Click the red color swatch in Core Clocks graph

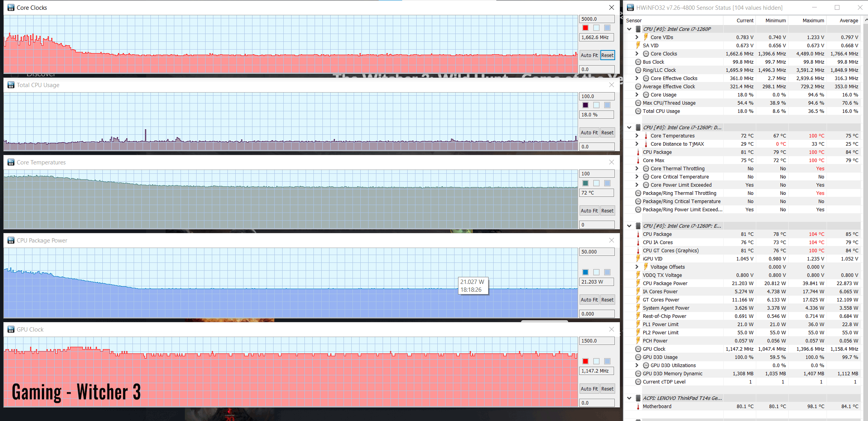pos(585,28)
